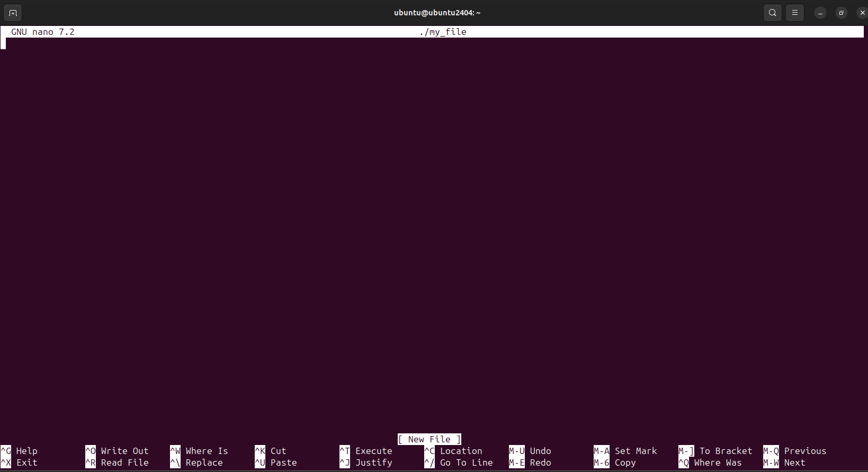Minimize the terminal window

[820, 13]
